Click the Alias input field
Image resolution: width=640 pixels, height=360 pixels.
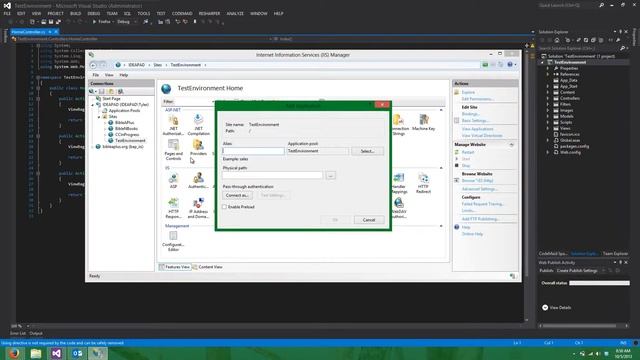253,151
